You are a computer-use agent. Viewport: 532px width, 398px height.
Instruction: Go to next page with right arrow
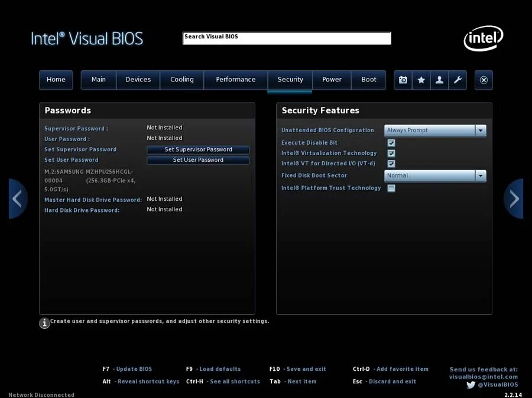tap(514, 198)
